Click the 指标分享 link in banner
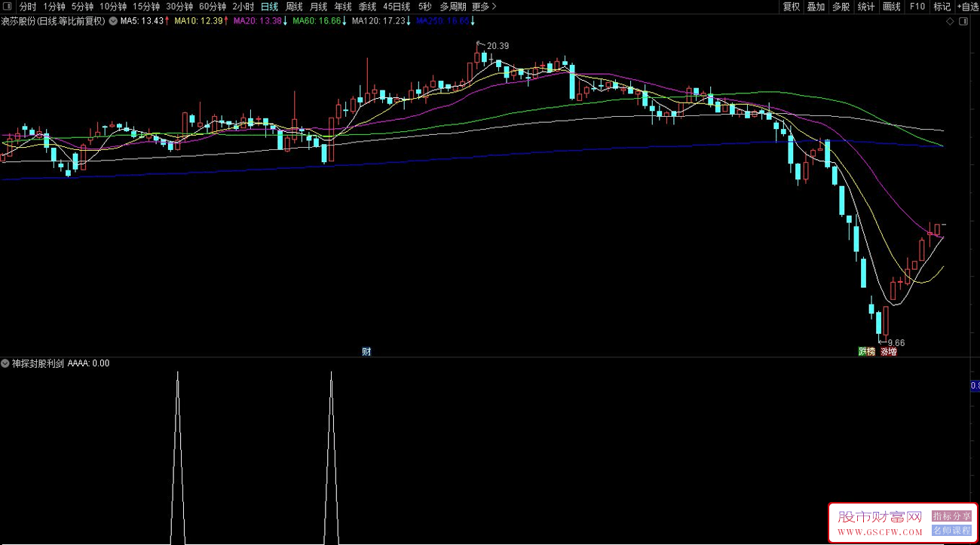The width and height of the screenshot is (980, 545). coord(951,516)
